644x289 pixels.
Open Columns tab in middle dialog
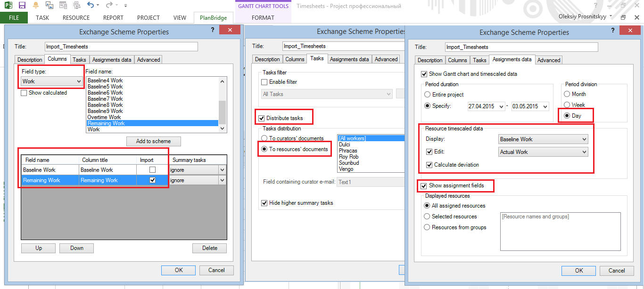click(295, 59)
